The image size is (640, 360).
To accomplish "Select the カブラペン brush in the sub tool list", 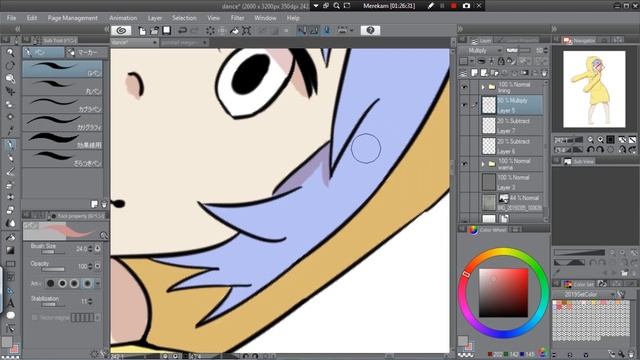I will [x=62, y=104].
